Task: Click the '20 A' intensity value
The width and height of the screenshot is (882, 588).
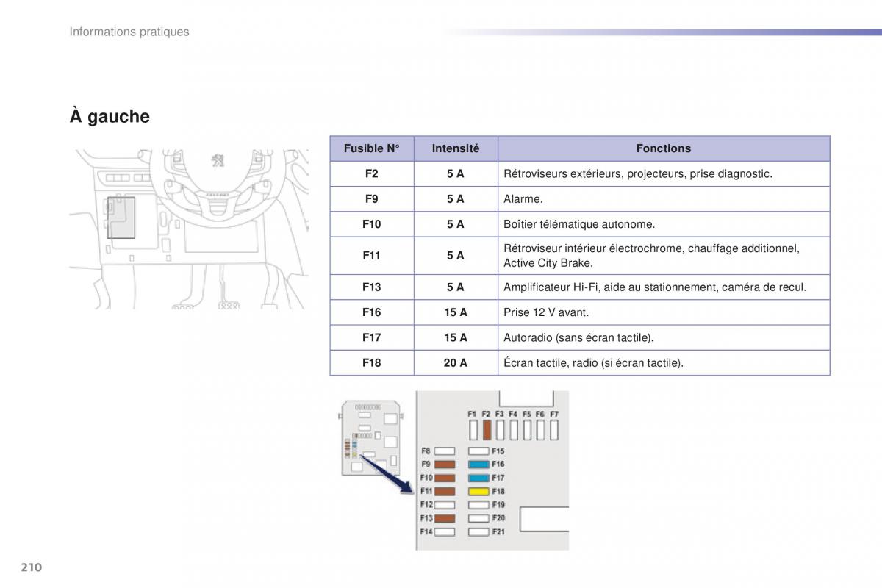Action: tap(456, 362)
